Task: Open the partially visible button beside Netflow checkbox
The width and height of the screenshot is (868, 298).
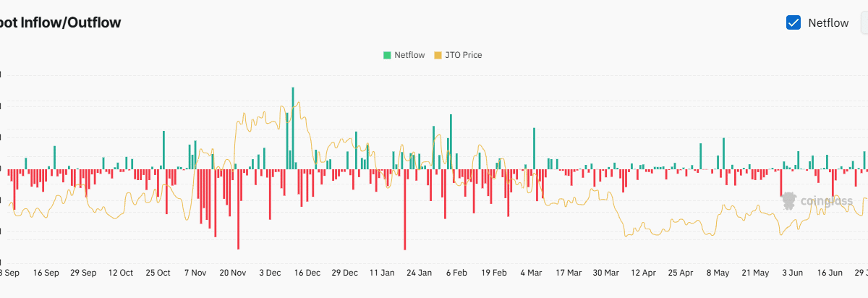Action: point(864,22)
